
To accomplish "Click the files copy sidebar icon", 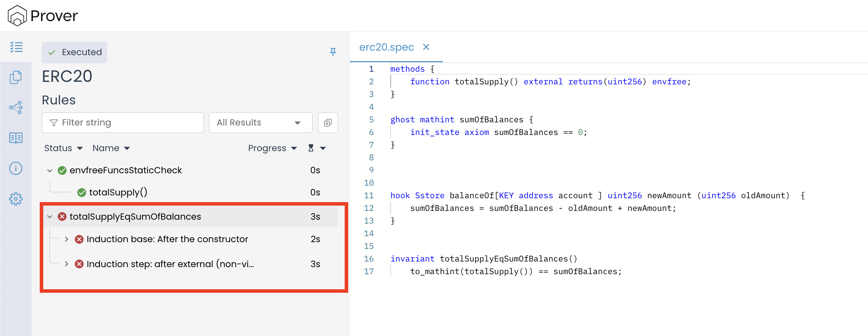I will (16, 77).
